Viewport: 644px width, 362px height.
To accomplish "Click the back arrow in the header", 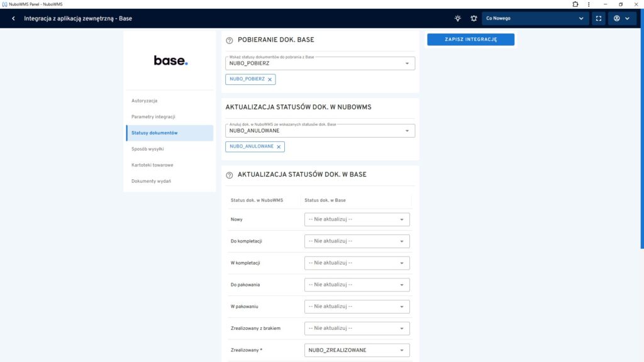I will coord(13,18).
